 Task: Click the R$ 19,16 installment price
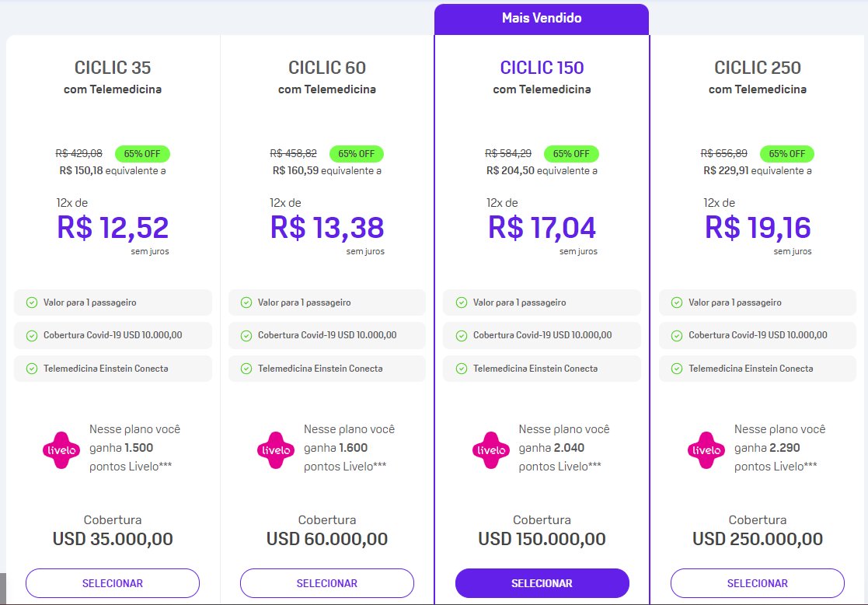[758, 228]
